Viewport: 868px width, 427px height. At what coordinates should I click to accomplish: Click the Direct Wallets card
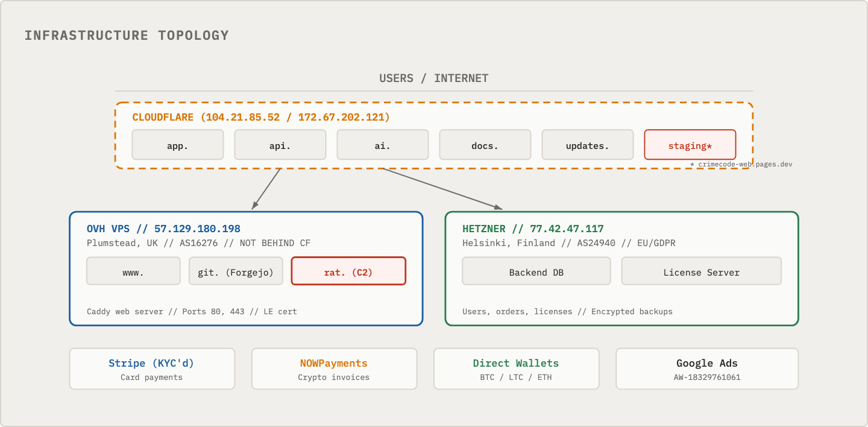(x=516, y=368)
